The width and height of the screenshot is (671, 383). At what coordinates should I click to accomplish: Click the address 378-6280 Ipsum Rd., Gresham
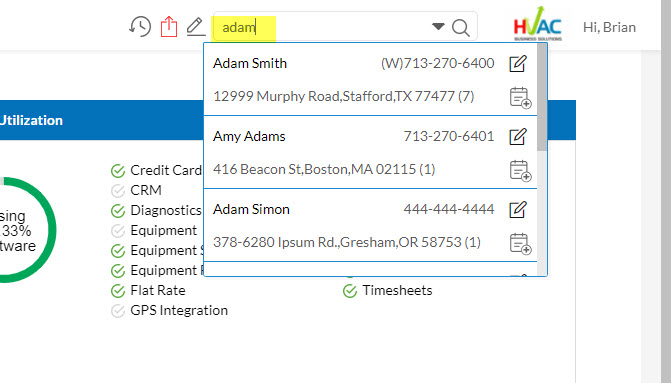tap(347, 242)
